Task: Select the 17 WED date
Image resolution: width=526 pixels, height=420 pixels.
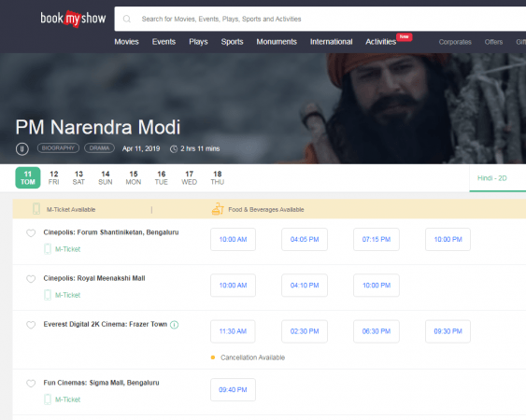Action: (190, 177)
